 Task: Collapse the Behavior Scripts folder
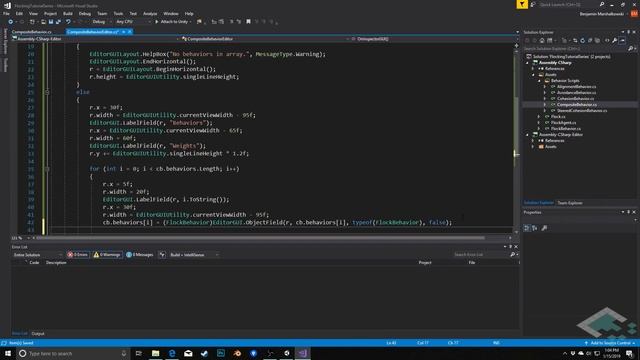[539, 81]
